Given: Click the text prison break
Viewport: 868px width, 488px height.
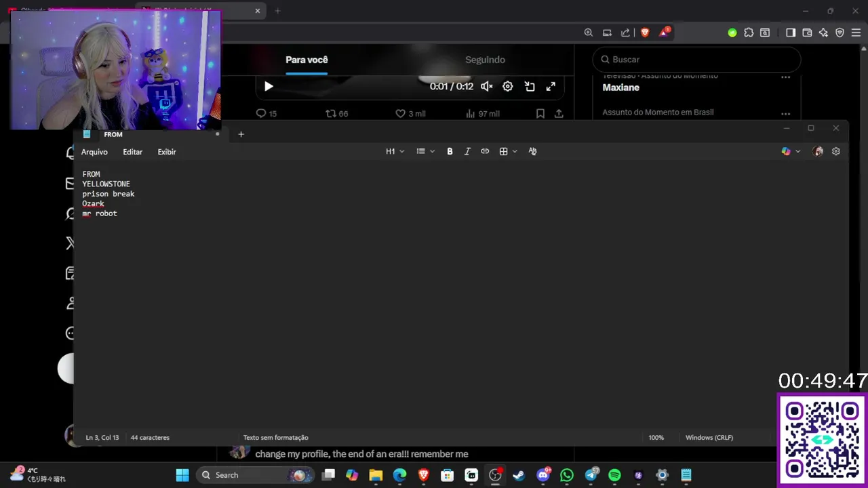Looking at the screenshot, I should point(108,194).
